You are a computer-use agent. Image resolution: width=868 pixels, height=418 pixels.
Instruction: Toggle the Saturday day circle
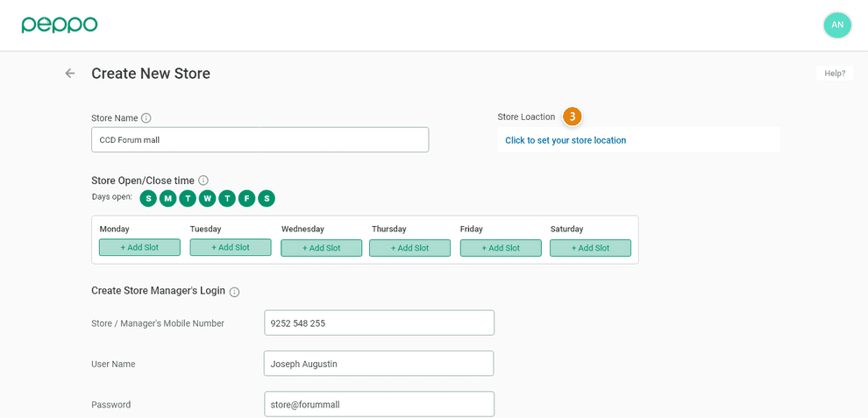267,198
